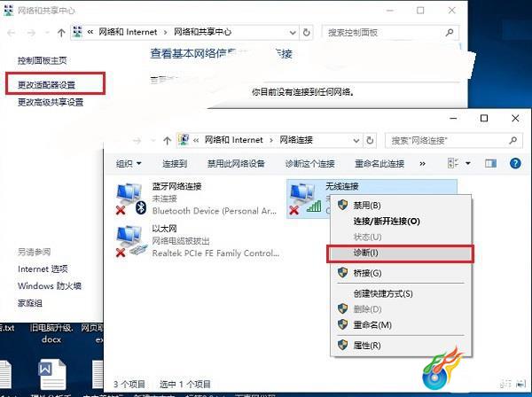Show more toolbar commands chevron
Viewport: 532px width, 397px height.
click(422, 164)
